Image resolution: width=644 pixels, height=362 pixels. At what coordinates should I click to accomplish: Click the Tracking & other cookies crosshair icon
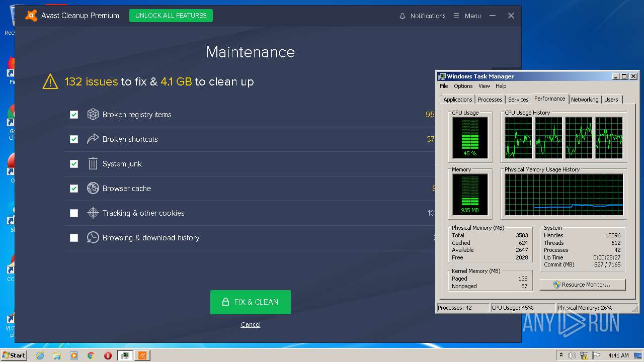pos(93,213)
